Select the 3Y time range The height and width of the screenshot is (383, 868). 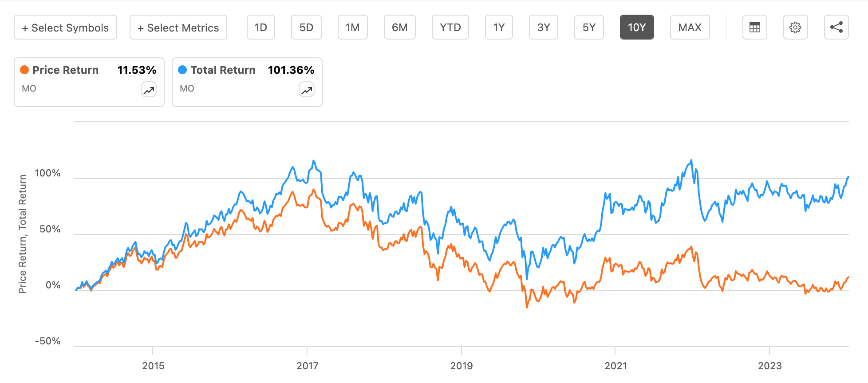(x=543, y=28)
